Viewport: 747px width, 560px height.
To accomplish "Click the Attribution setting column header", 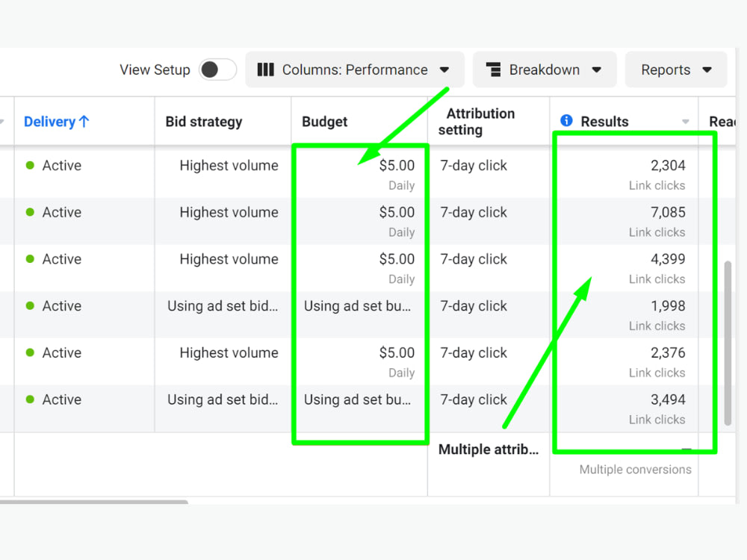I will click(477, 122).
